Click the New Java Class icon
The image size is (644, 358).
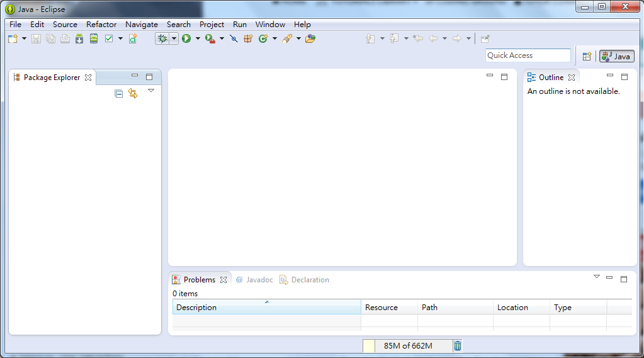point(263,38)
